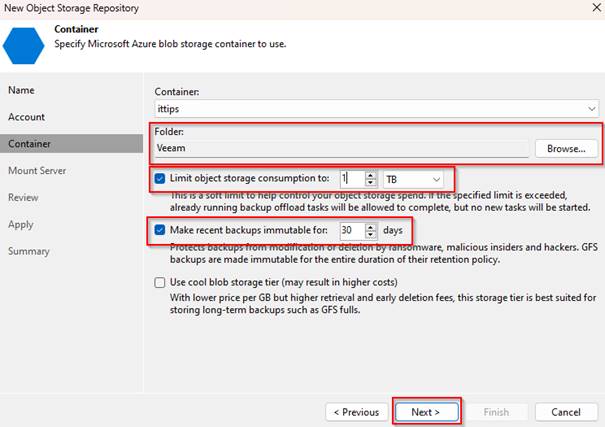Decrease immutable days with down arrow
Screen dimensions: 605x427
[370, 235]
